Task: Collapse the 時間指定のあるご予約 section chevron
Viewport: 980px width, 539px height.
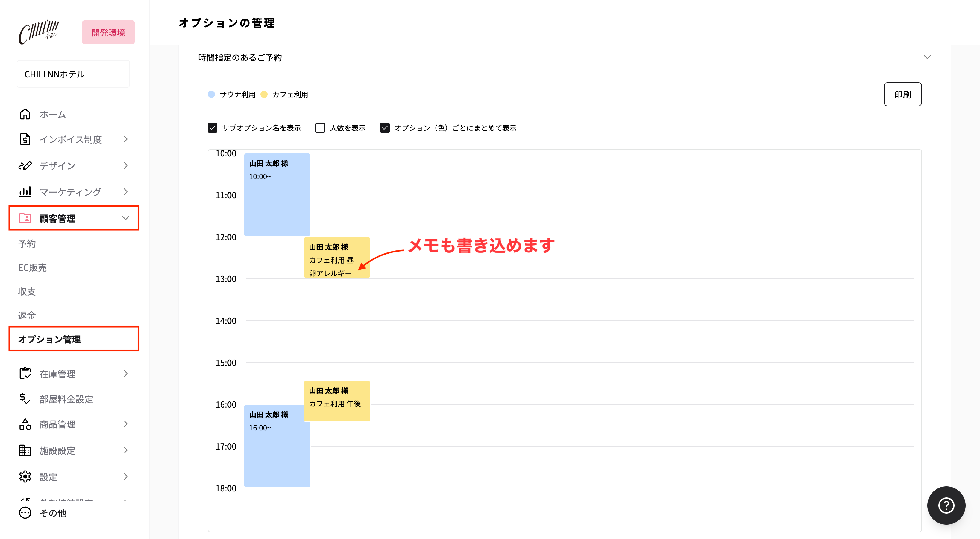Action: [x=927, y=57]
